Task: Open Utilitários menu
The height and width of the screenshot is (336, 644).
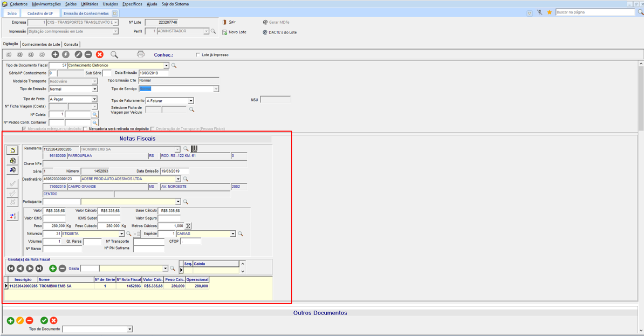Action: tap(90, 4)
